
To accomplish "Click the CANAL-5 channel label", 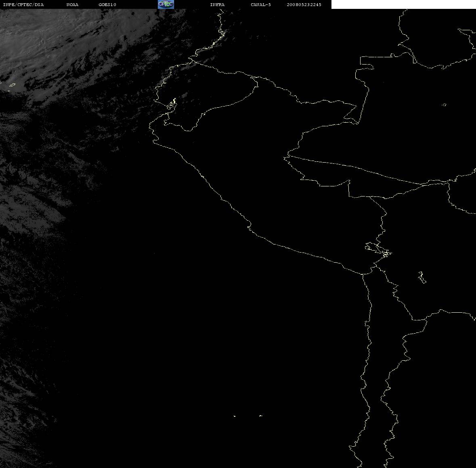I will click(261, 4).
